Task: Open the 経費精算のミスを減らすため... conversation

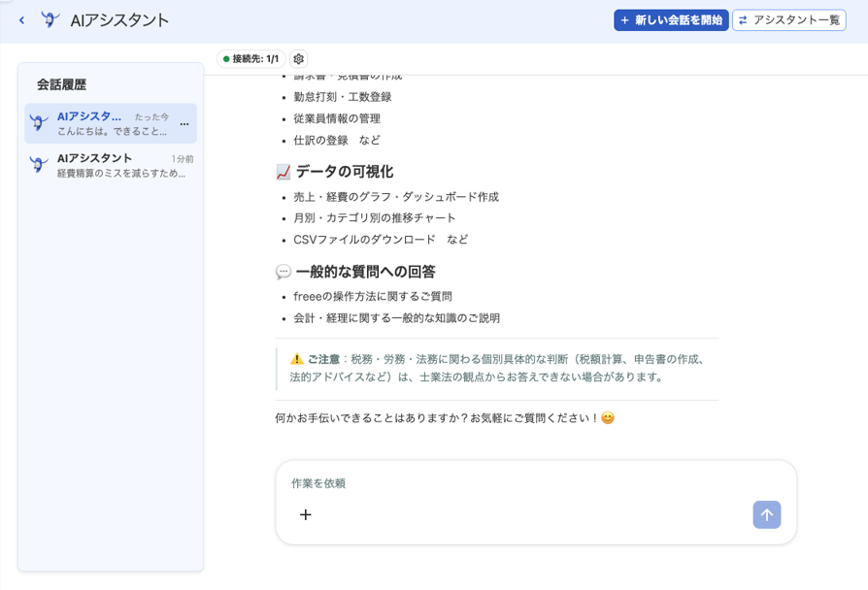Action: tap(111, 166)
